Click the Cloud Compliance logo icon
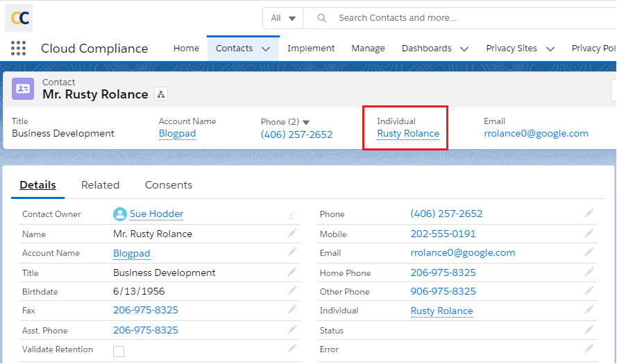The width and height of the screenshot is (617, 364). pyautogui.click(x=19, y=18)
